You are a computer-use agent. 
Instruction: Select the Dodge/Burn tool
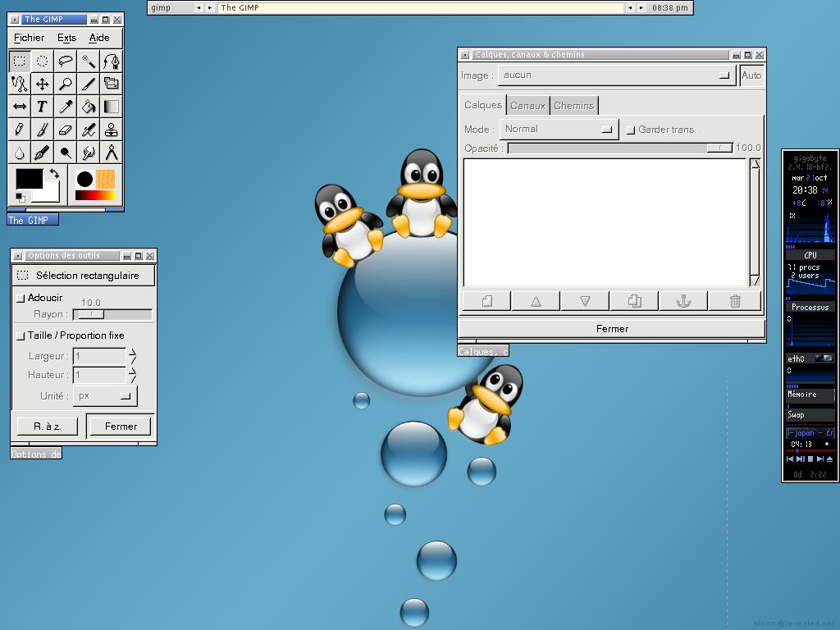pyautogui.click(x=66, y=153)
